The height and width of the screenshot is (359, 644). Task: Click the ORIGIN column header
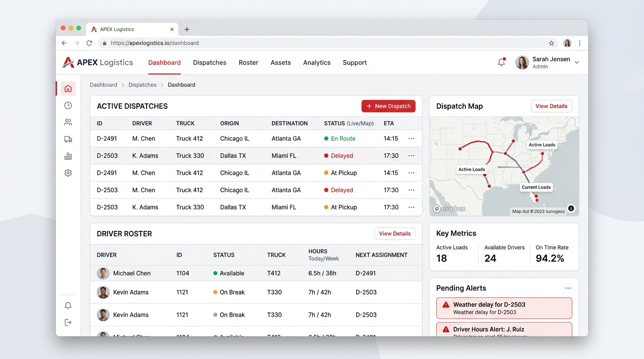[x=229, y=123]
